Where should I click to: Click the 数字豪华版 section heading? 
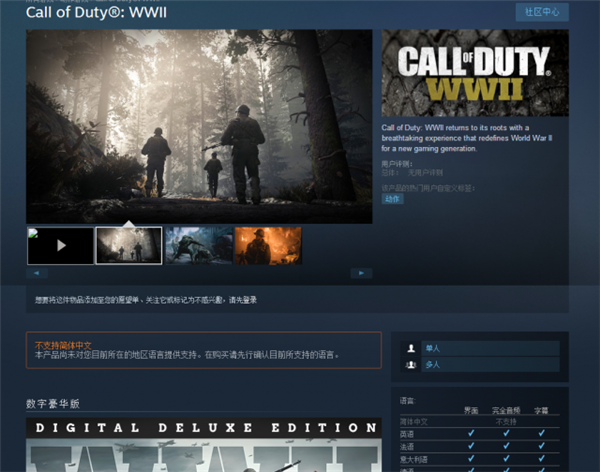53,404
